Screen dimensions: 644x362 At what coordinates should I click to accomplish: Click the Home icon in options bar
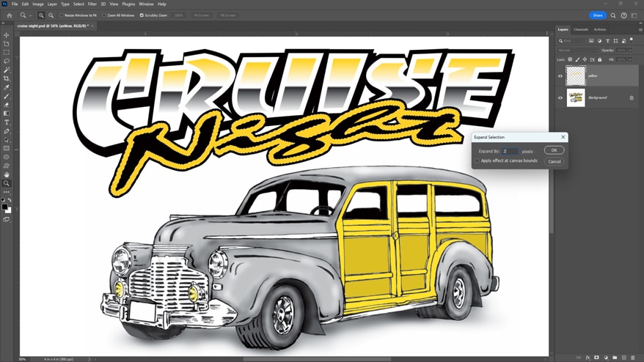9,15
